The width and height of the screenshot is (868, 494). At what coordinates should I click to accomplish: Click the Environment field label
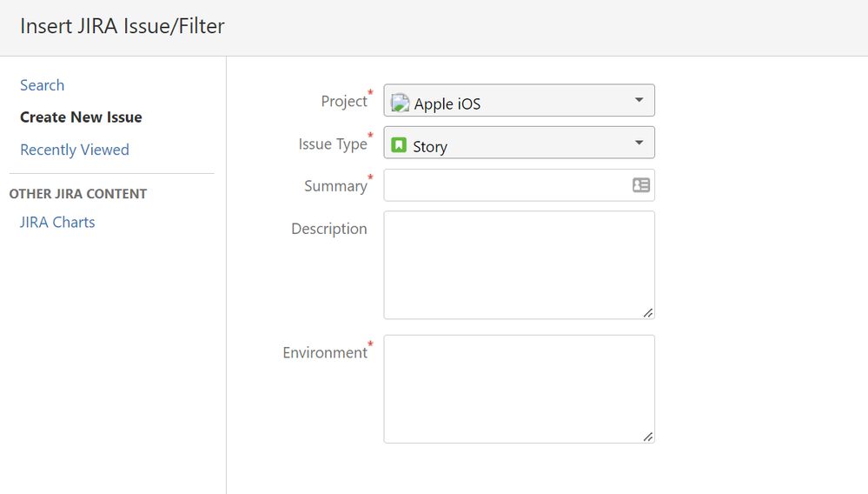325,353
